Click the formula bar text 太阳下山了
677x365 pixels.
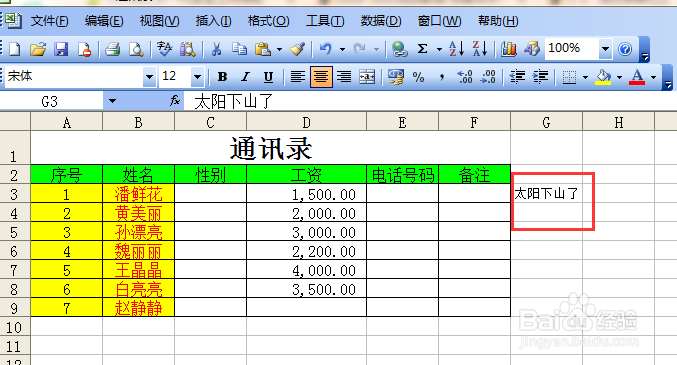click(x=234, y=102)
